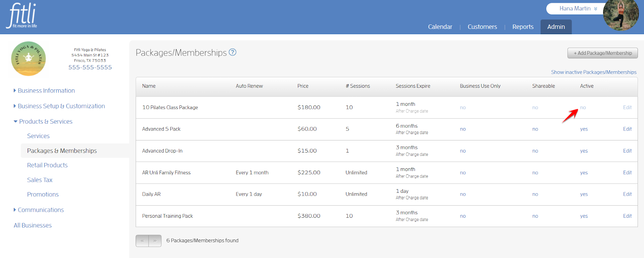Go to previous page of packages
This screenshot has height=258, width=644.
coord(142,241)
